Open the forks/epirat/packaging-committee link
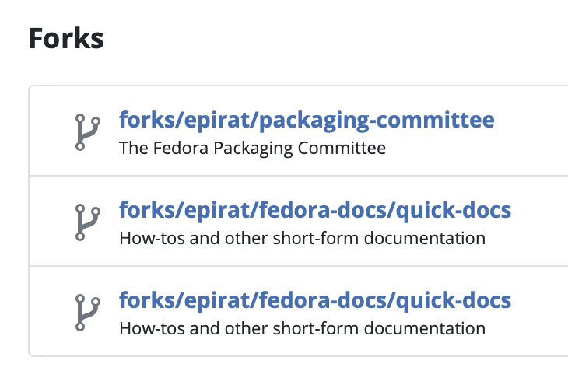Image resolution: width=568 pixels, height=392 pixels. (307, 121)
